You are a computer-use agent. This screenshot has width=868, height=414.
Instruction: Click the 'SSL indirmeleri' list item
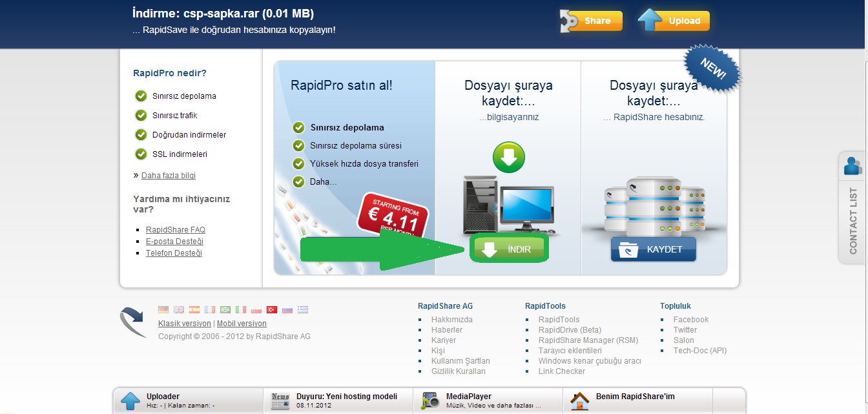180,154
